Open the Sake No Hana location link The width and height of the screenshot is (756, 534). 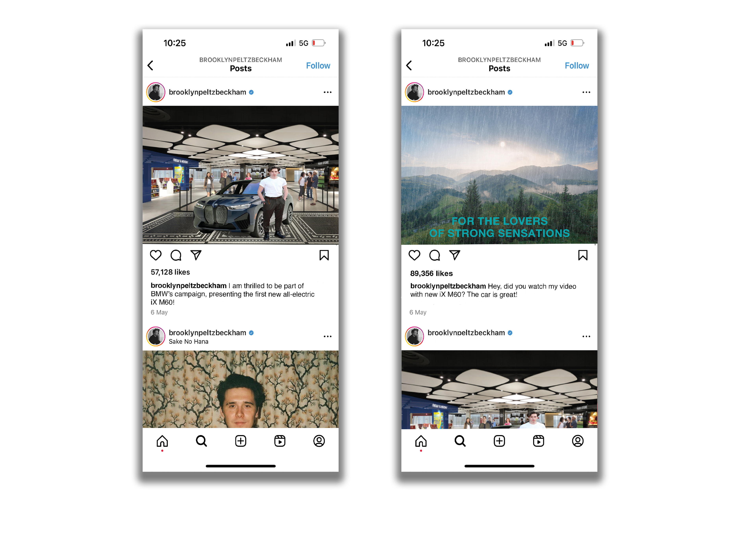coord(188,341)
